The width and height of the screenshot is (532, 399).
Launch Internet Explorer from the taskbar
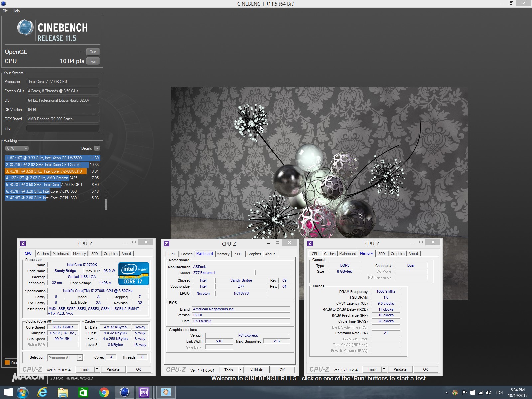coord(42,393)
